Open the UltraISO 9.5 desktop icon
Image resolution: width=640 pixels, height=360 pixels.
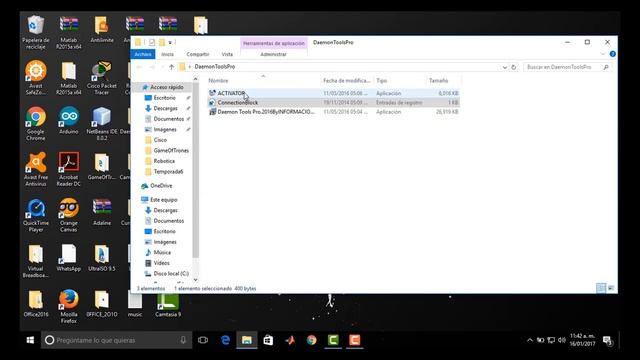(x=102, y=258)
